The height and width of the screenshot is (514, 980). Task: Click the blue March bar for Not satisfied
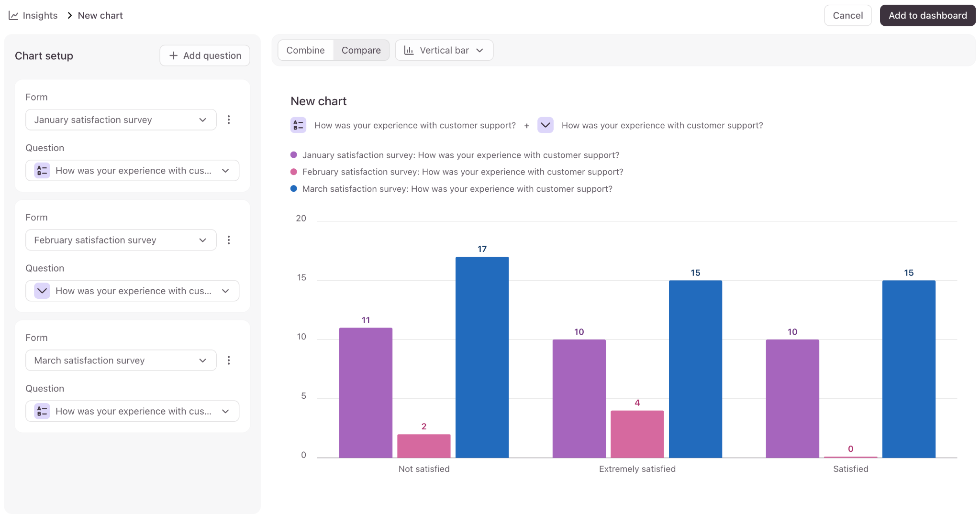pyautogui.click(x=482, y=357)
